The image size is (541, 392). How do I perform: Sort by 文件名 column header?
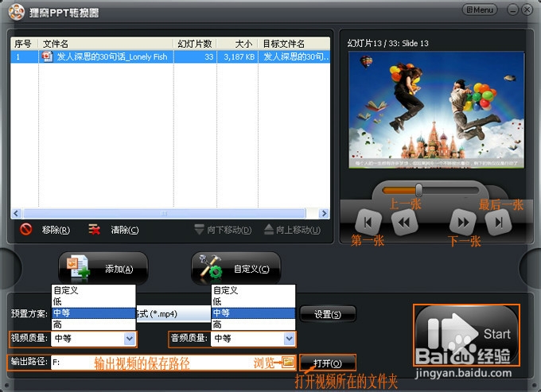point(106,44)
